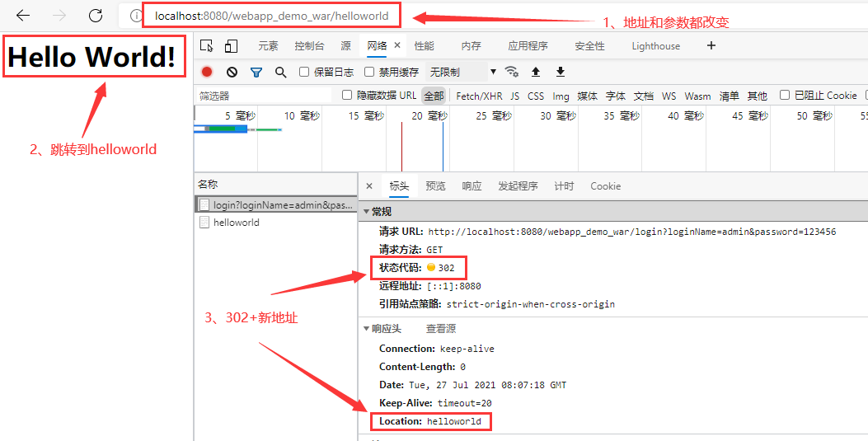Click the export HAR download arrow icon
868x441 pixels.
(x=561, y=72)
